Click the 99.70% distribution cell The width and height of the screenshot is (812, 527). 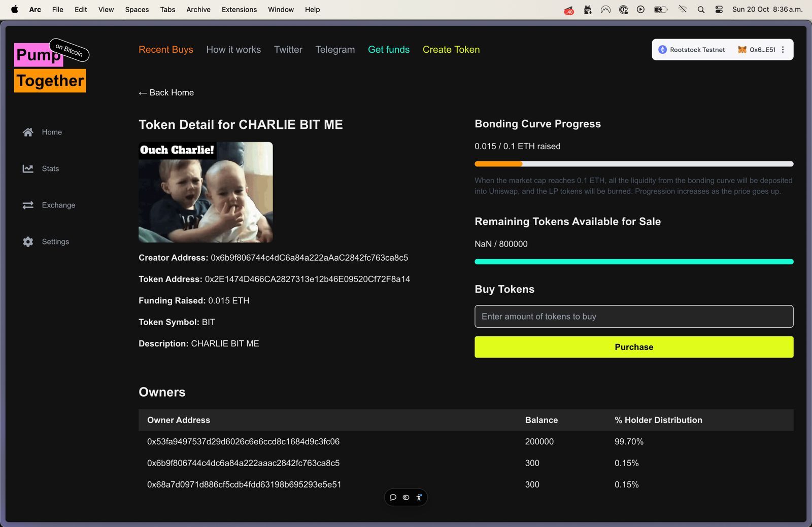629,442
